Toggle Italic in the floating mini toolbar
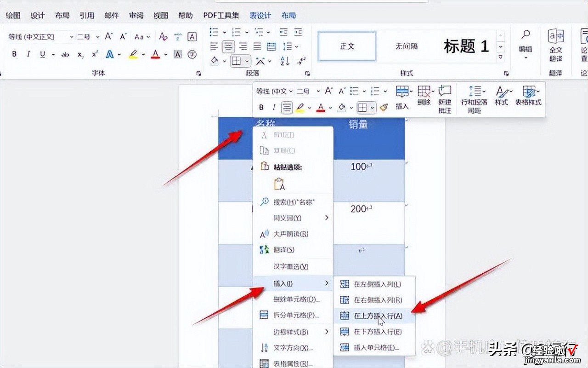 [x=274, y=107]
